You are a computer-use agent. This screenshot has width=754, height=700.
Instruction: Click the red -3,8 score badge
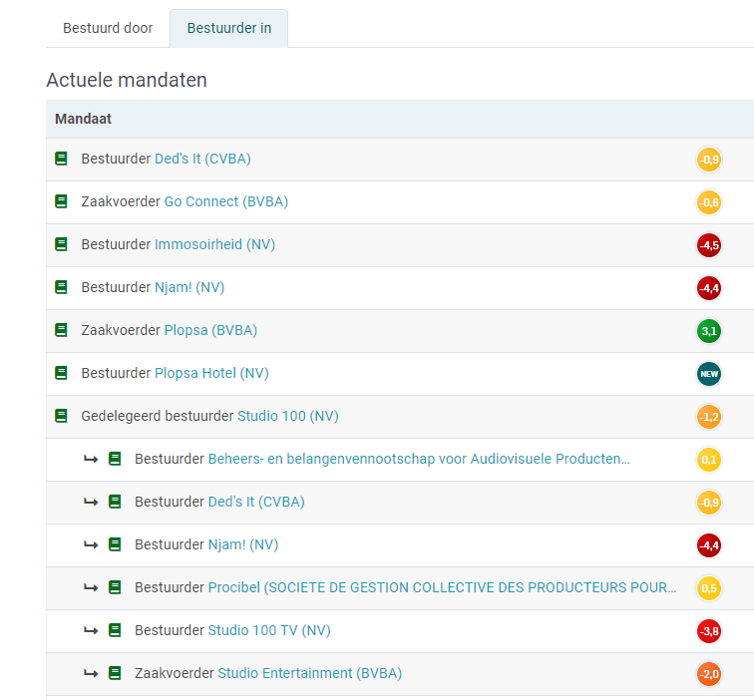pyautogui.click(x=708, y=631)
